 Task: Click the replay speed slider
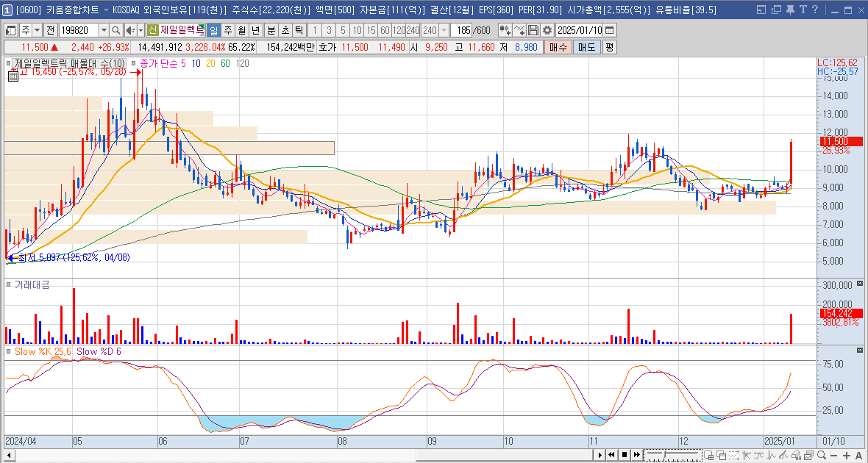click(x=673, y=455)
